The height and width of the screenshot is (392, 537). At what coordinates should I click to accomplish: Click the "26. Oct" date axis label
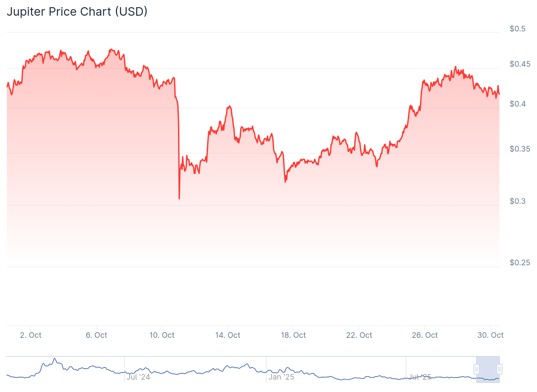[x=425, y=335]
